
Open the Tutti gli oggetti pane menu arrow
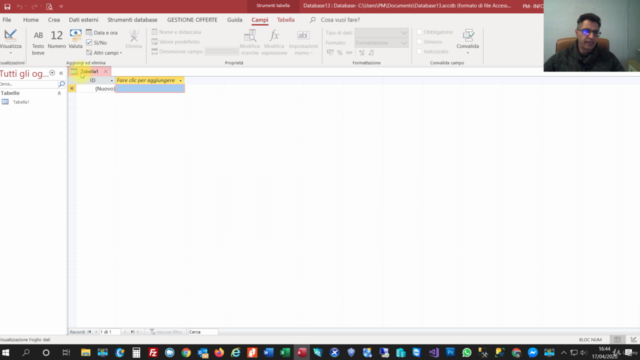pos(52,73)
